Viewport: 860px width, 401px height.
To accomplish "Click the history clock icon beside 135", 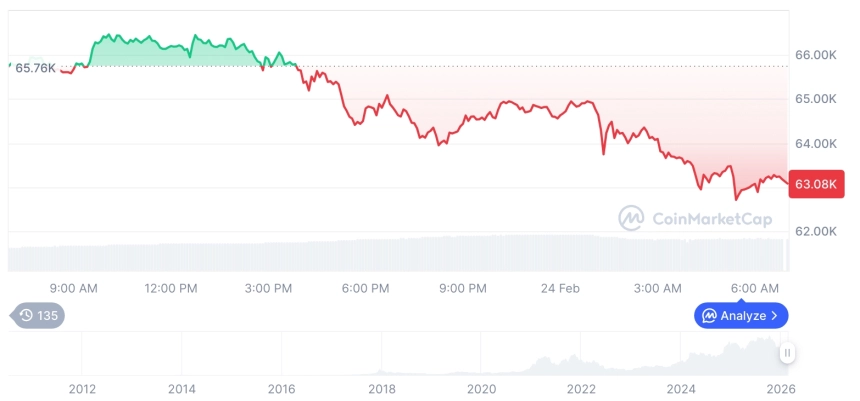I will (x=26, y=316).
